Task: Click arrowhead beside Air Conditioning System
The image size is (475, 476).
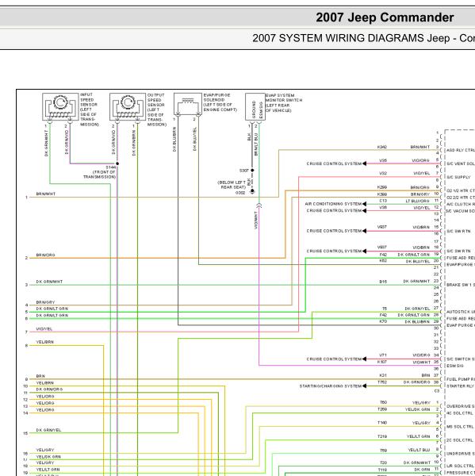Action: (365, 204)
